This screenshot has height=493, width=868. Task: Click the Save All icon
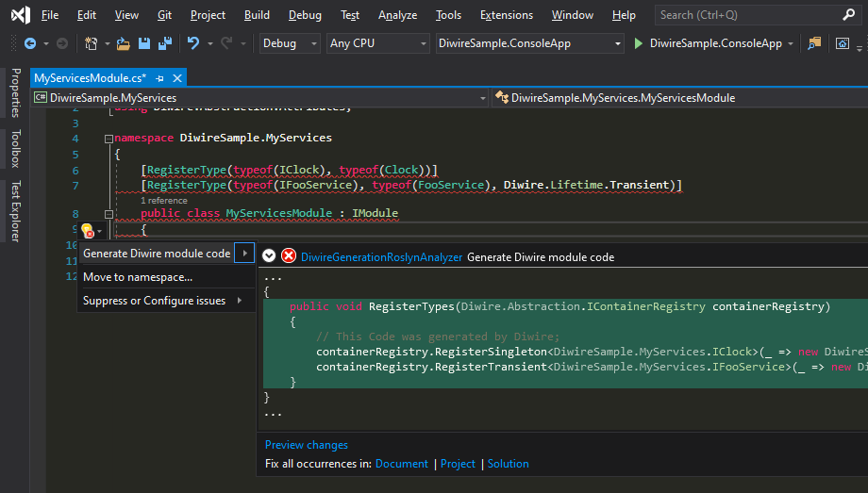coord(165,43)
